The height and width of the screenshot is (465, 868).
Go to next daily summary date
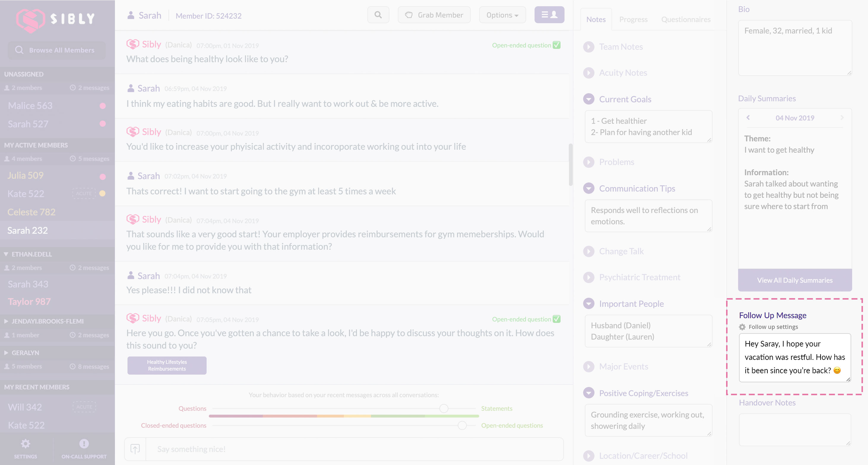pyautogui.click(x=842, y=118)
